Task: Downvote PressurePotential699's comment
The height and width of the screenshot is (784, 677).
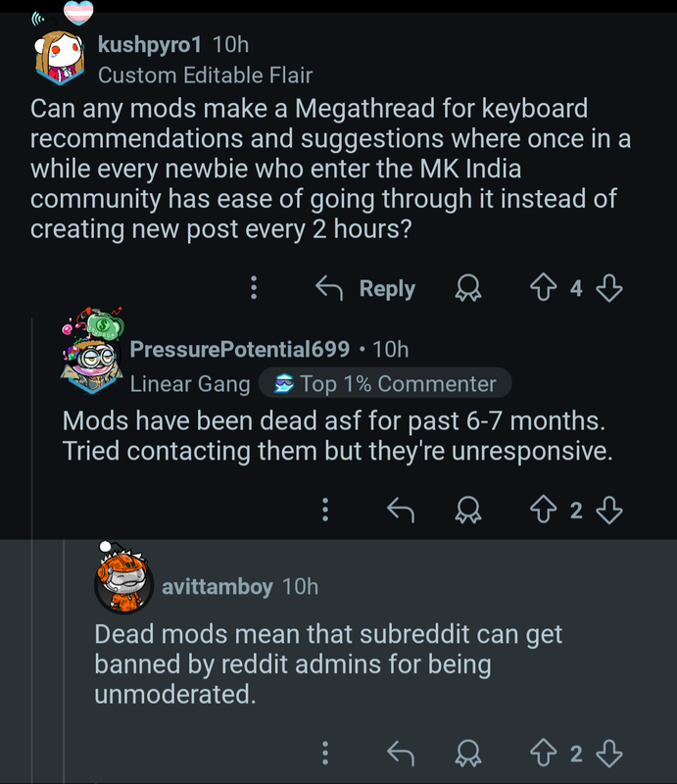Action: (x=609, y=510)
